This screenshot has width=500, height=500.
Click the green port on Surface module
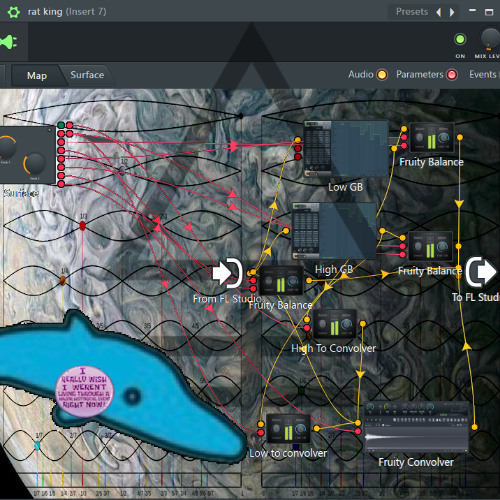61,125
